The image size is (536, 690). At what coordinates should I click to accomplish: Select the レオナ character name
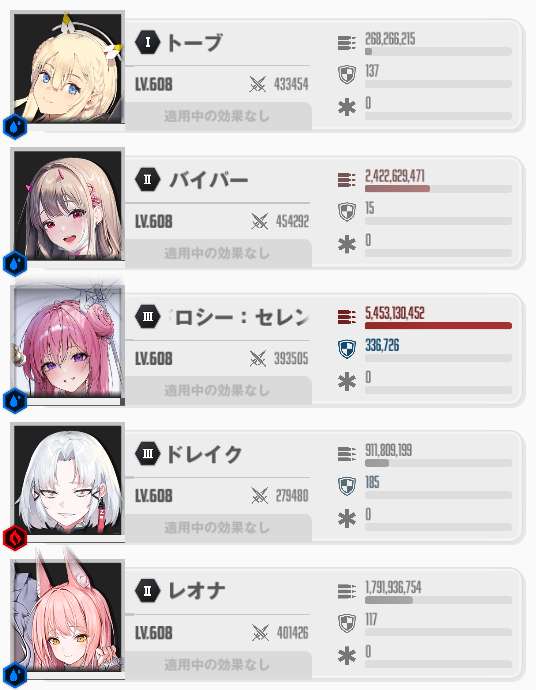point(197,591)
